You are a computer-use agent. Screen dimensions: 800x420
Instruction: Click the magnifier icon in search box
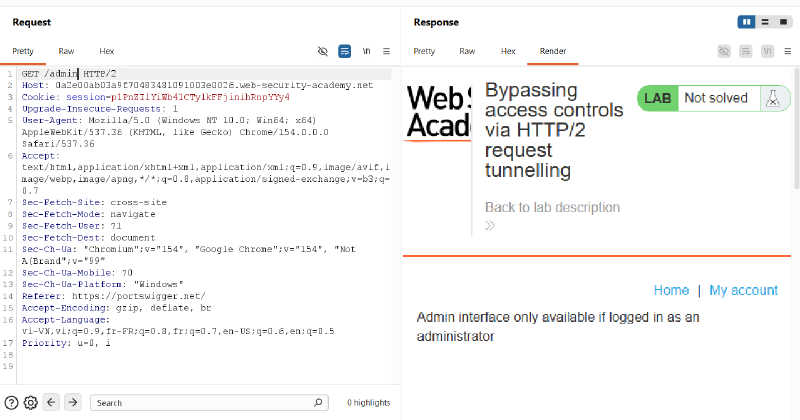(x=318, y=403)
